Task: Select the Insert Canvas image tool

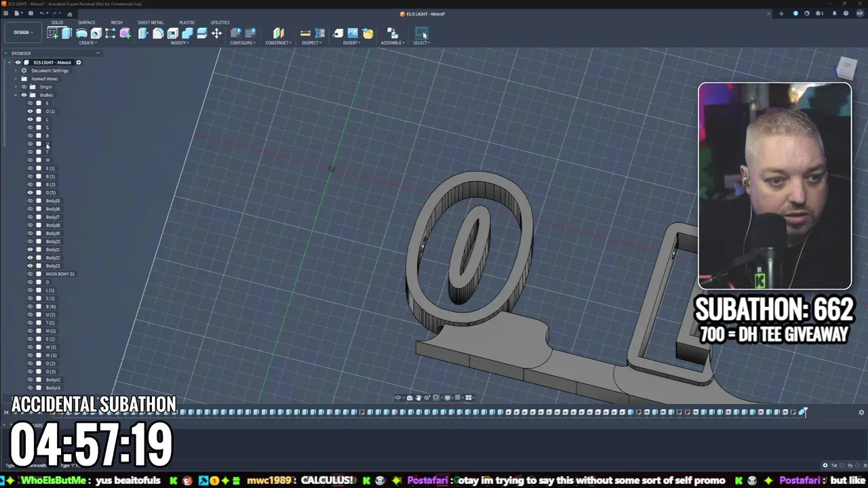Action: (353, 33)
